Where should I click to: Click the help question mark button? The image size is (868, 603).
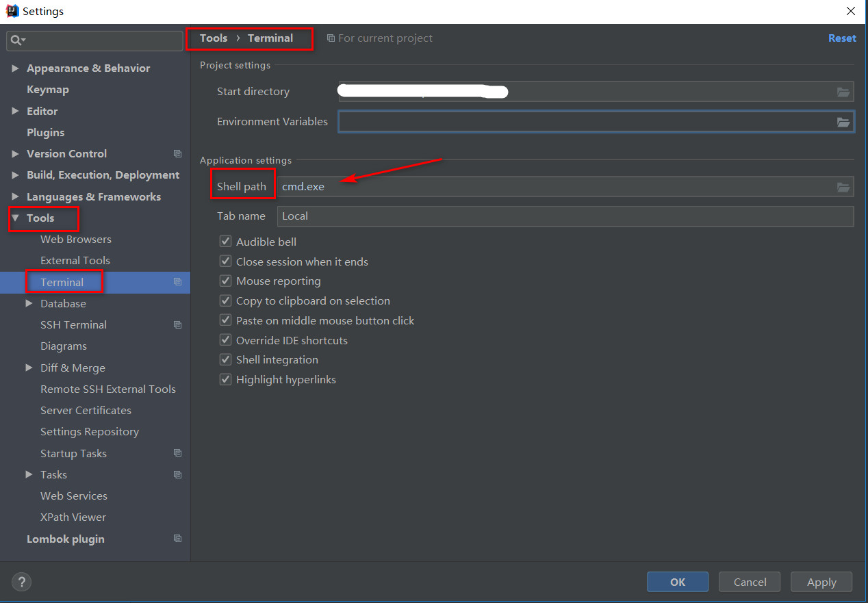pos(22,582)
